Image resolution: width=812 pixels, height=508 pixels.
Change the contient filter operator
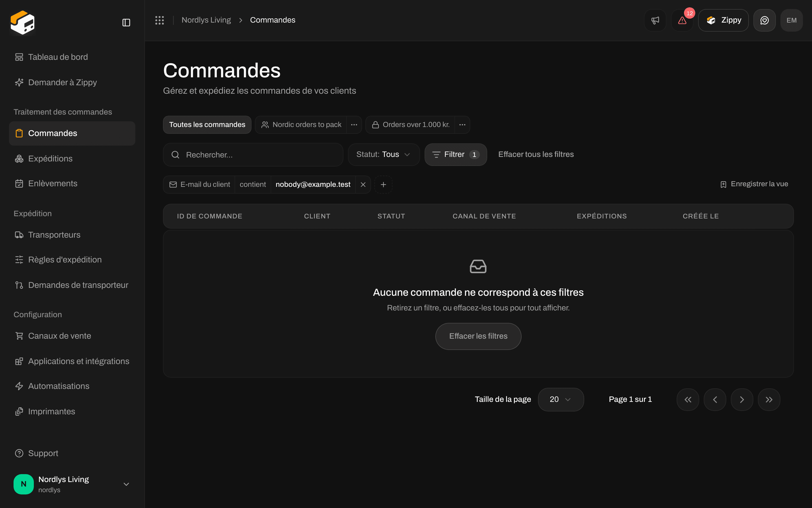click(x=253, y=185)
